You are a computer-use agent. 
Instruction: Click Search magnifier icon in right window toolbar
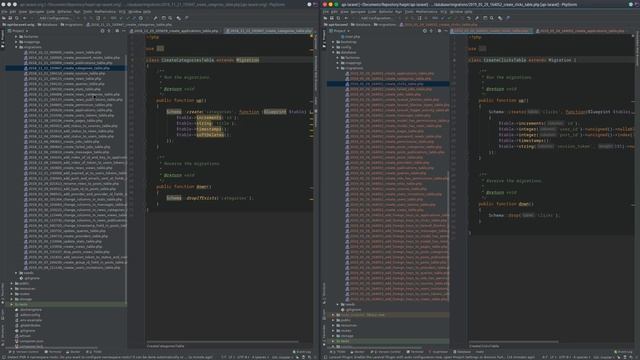(492, 18)
